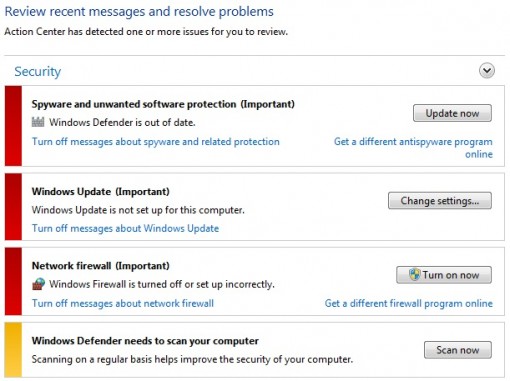
Task: Click the Windows Defender castle icon
Action: (x=38, y=122)
